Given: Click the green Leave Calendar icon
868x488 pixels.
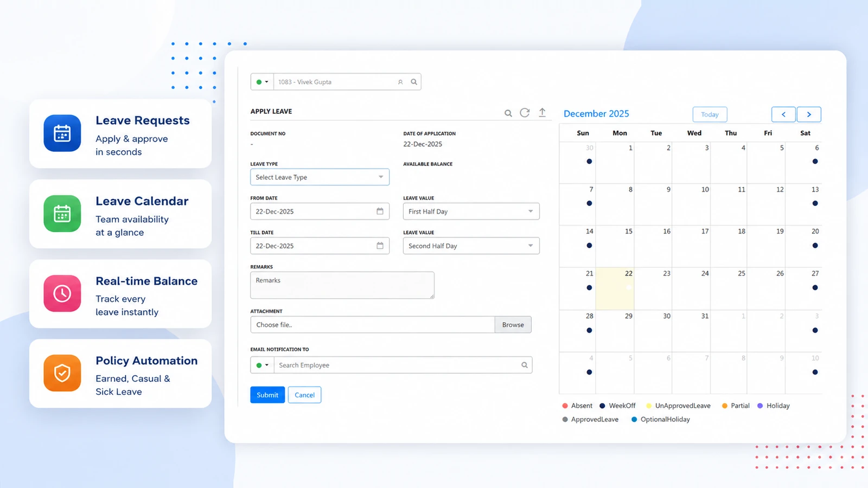Looking at the screenshot, I should pyautogui.click(x=62, y=214).
